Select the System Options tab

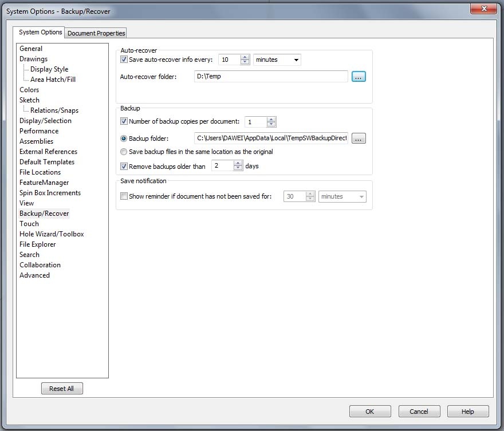pos(40,32)
